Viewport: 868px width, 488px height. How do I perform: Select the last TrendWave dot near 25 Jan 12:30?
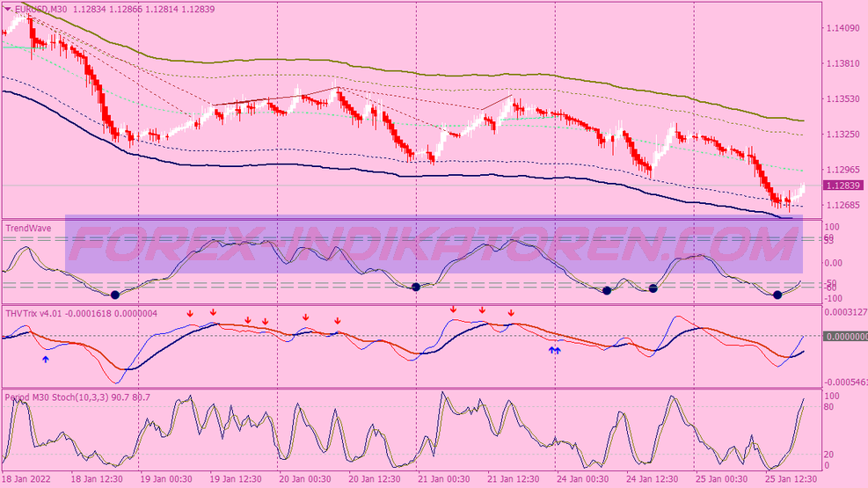pos(777,295)
